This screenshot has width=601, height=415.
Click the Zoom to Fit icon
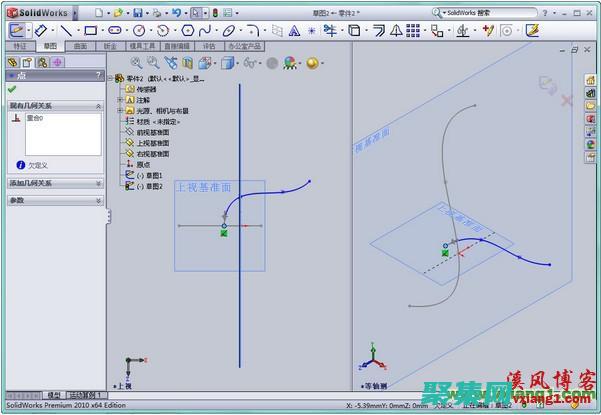136,62
